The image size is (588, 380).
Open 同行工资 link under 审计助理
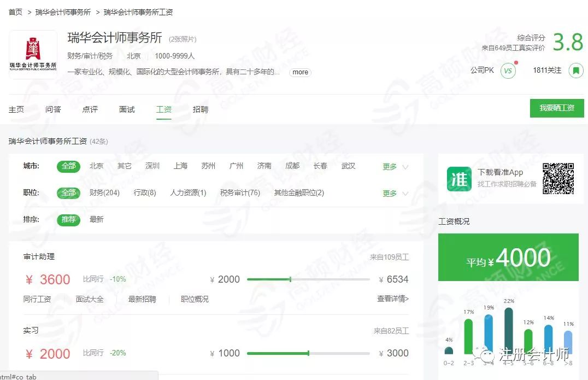point(37,299)
